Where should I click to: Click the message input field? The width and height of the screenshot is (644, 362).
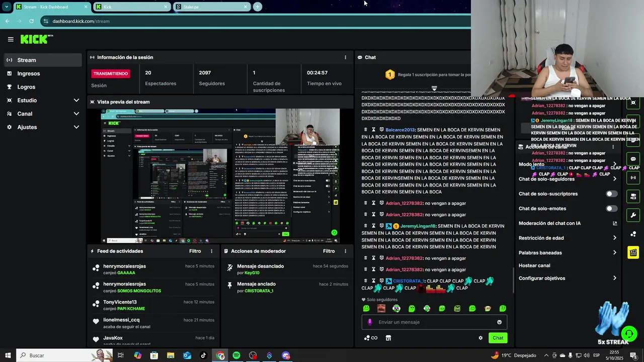pyautogui.click(x=434, y=322)
